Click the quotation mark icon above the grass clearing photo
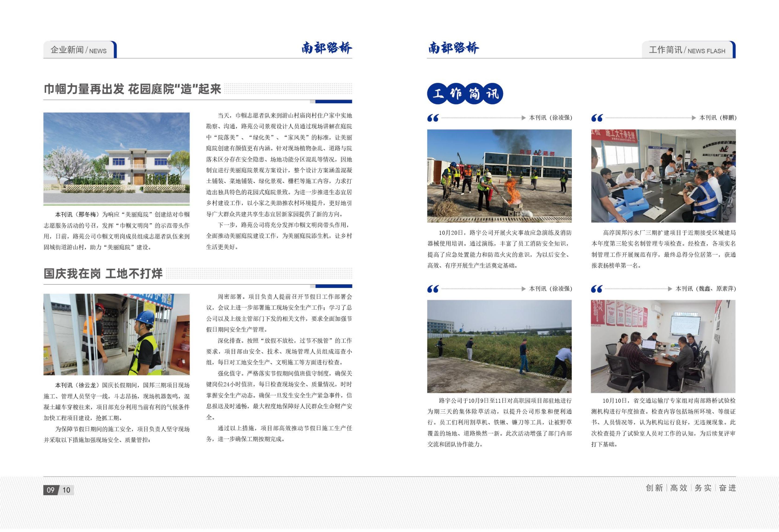Viewport: 779px width, 532px height. click(433, 289)
